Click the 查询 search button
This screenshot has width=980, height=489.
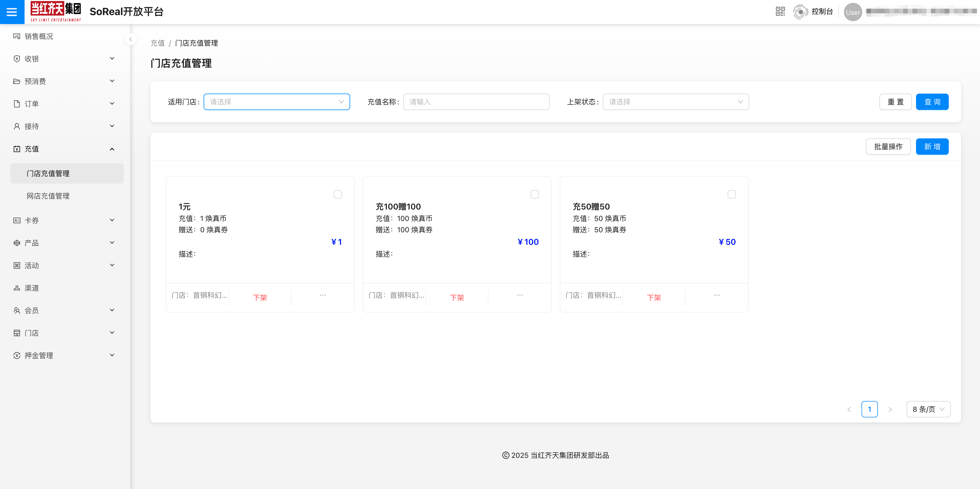(x=932, y=102)
